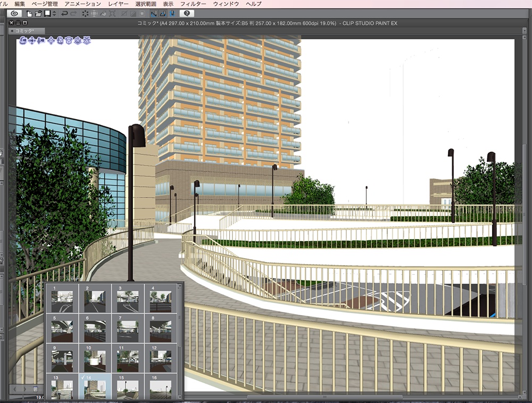Select the 3D camera zoom manipulator icon
Image resolution: width=532 pixels, height=403 pixels.
(x=41, y=41)
